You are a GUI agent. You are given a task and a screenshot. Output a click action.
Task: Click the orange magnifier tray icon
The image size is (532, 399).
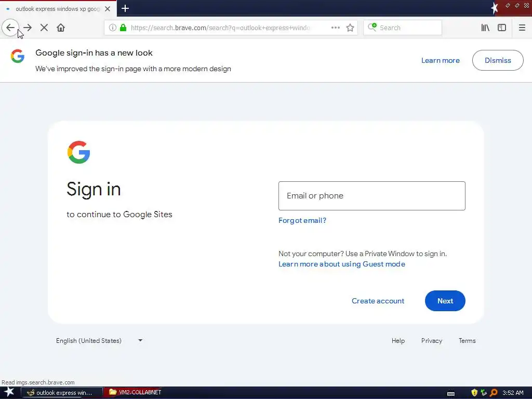(494, 393)
